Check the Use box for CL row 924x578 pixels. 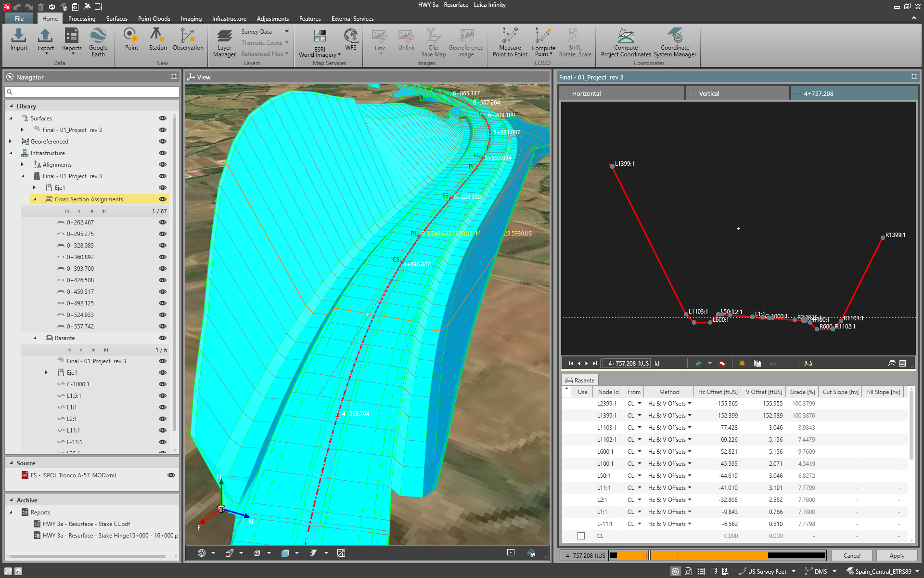(581, 536)
